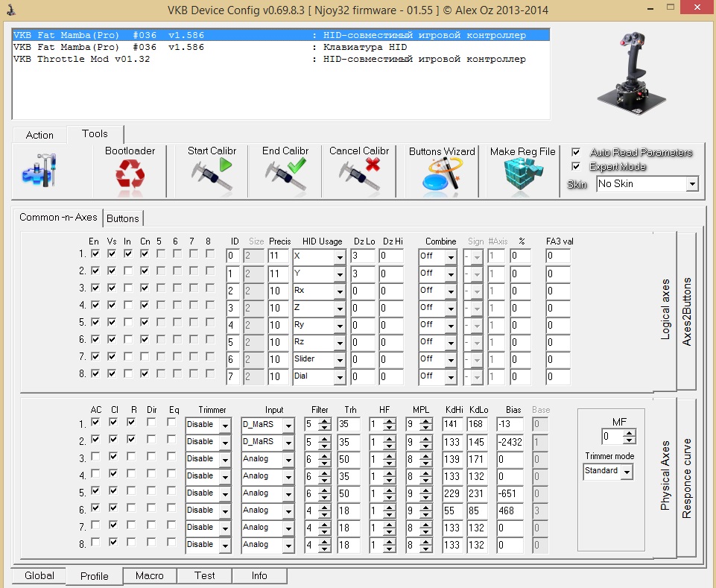
Task: Toggle R checkbox for physical axis 2
Action: [x=131, y=439]
